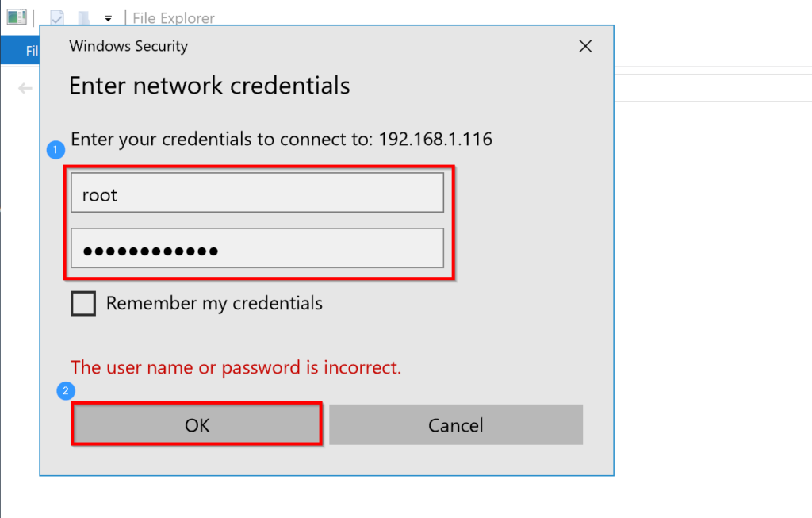
Task: Open the Customize Quick Access Toolbar dropdown arrow
Action: [x=107, y=17]
